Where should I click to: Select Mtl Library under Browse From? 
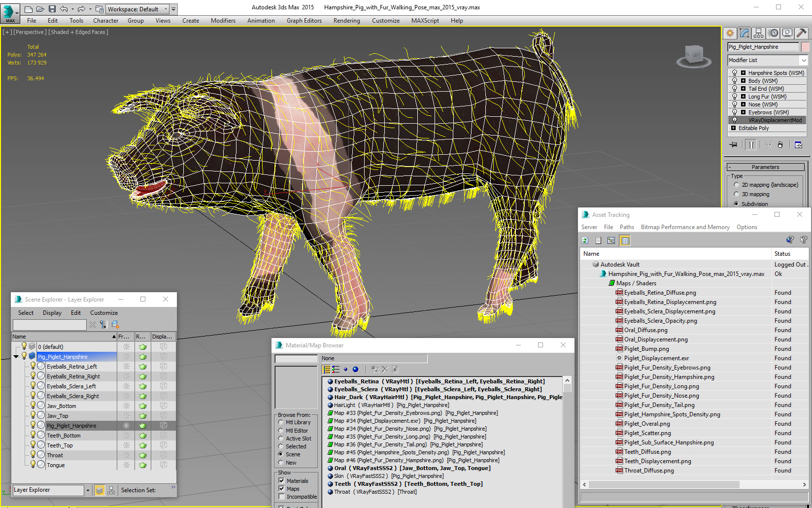click(x=280, y=422)
